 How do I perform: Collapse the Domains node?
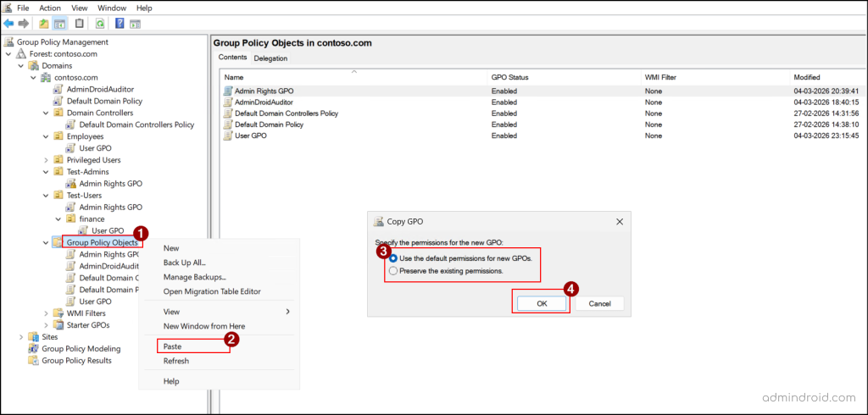pos(21,66)
